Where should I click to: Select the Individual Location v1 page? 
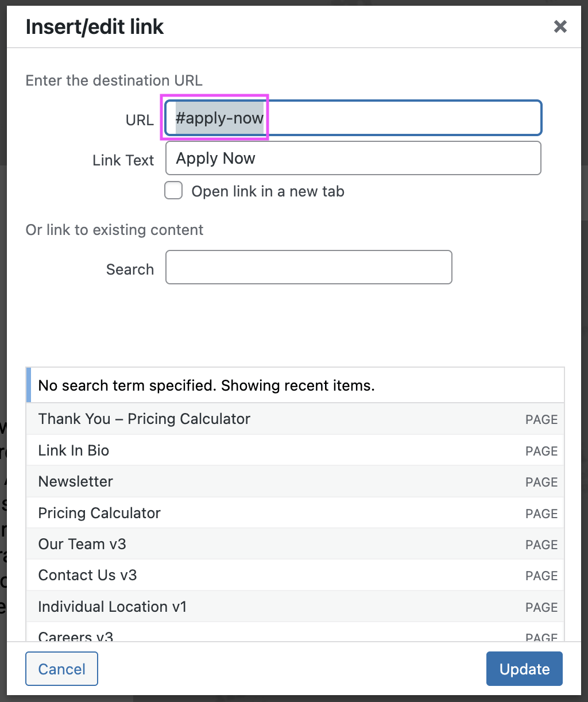[x=113, y=607]
